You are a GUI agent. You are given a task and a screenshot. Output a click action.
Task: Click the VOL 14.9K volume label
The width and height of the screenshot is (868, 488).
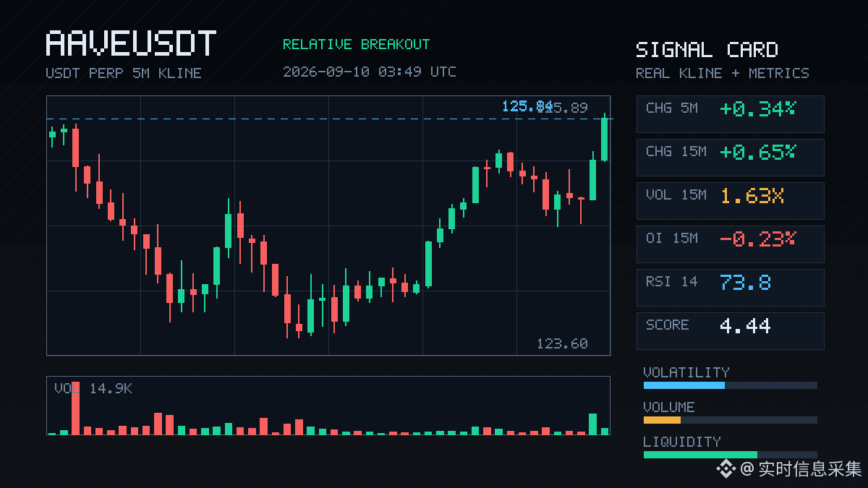tap(93, 389)
